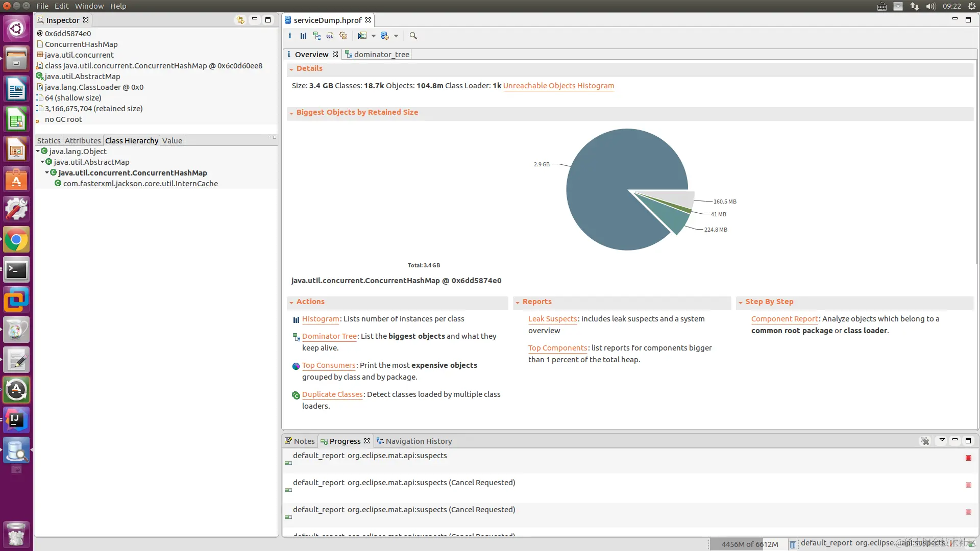Switch to the dominator_tree tab
Image resolution: width=980 pixels, height=551 pixels.
click(x=381, y=54)
